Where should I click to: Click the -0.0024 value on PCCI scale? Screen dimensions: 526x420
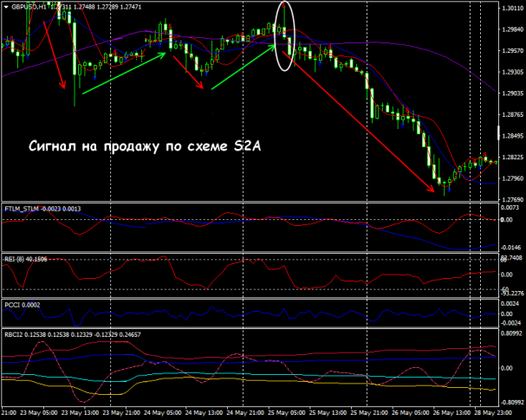(511, 323)
